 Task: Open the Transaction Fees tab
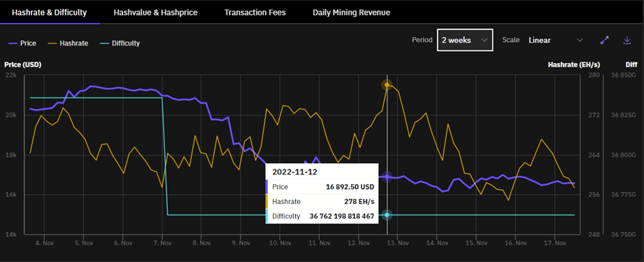[x=255, y=13]
